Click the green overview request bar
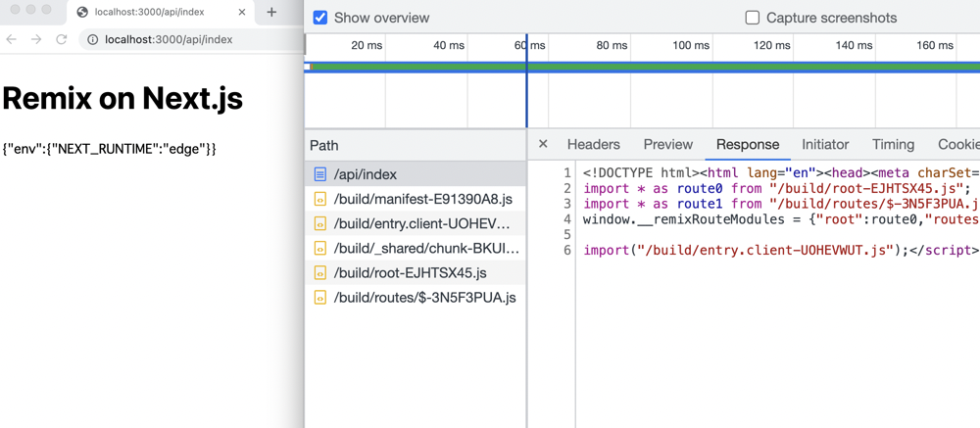 click(646, 67)
